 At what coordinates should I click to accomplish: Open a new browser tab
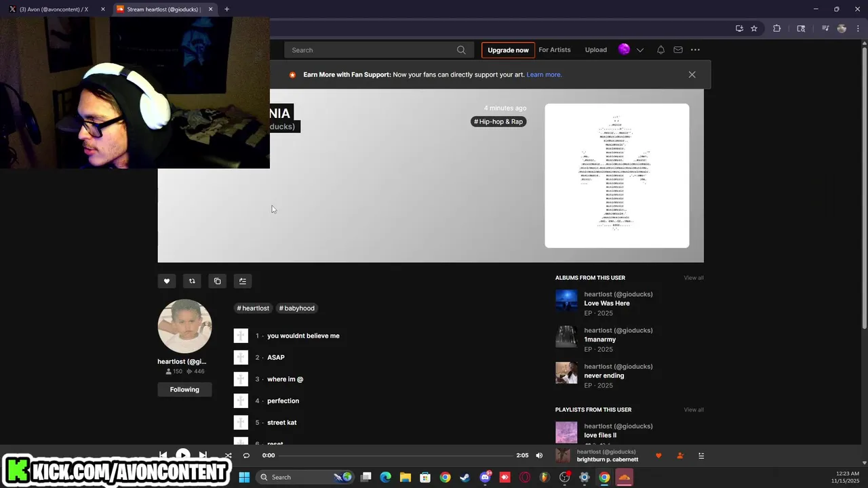[x=226, y=9]
